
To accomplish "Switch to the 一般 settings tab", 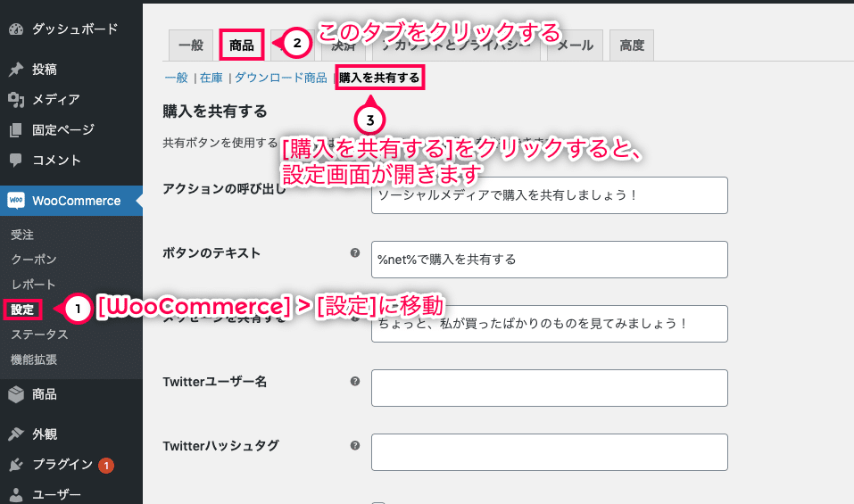I will [191, 45].
